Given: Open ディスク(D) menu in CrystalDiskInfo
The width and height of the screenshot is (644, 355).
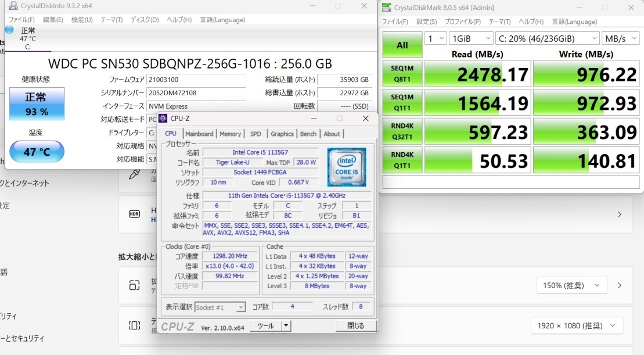Looking at the screenshot, I should (144, 20).
